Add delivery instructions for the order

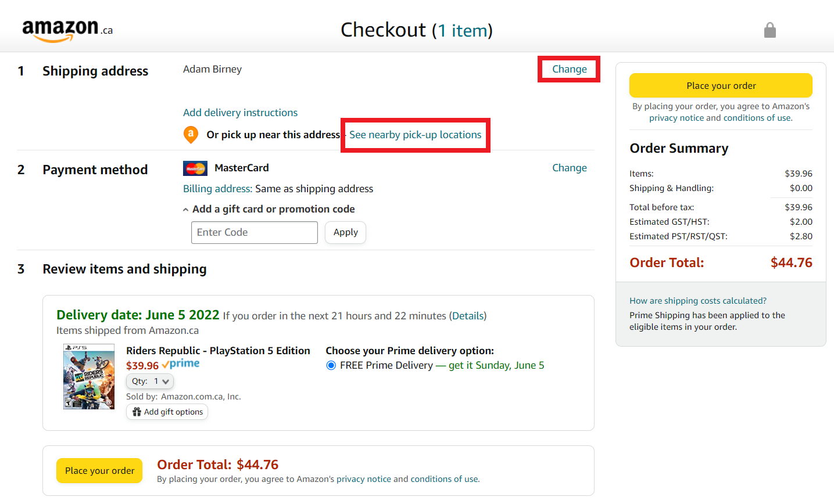coord(240,112)
